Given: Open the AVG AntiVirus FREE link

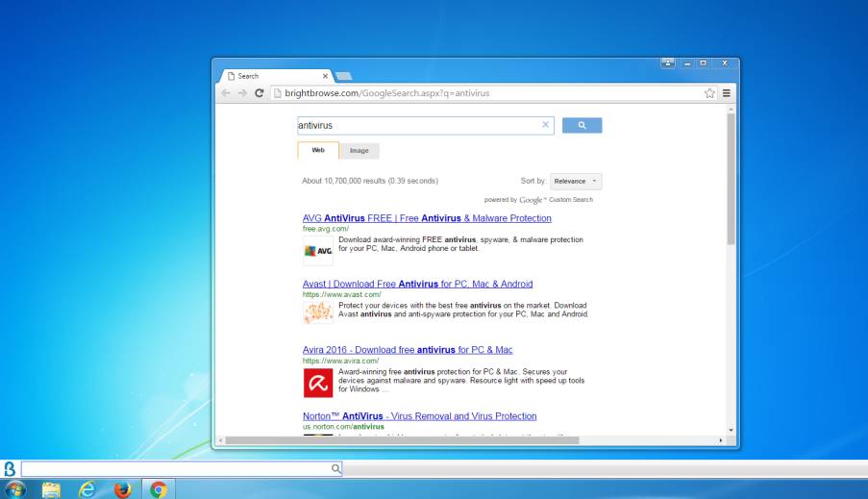Looking at the screenshot, I should [x=427, y=218].
